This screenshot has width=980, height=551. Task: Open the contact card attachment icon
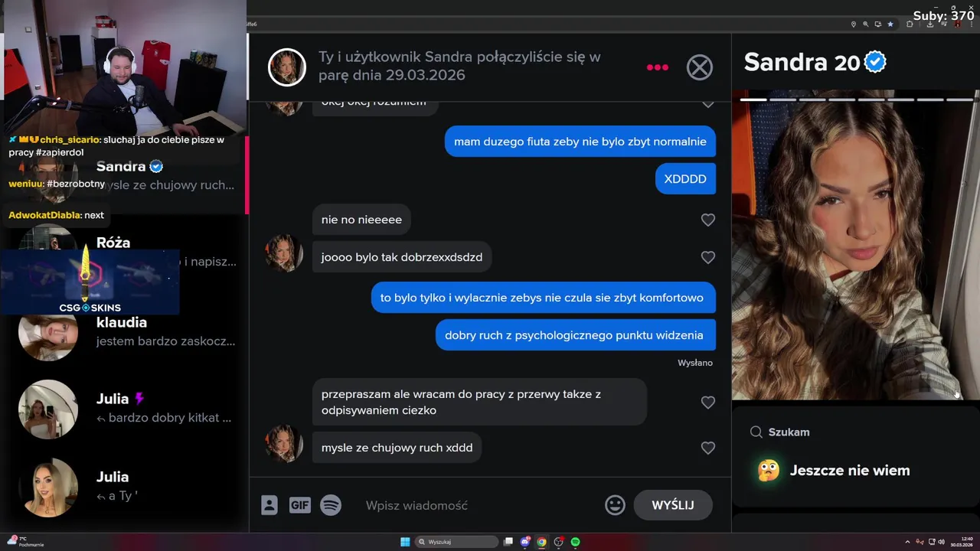click(x=269, y=505)
